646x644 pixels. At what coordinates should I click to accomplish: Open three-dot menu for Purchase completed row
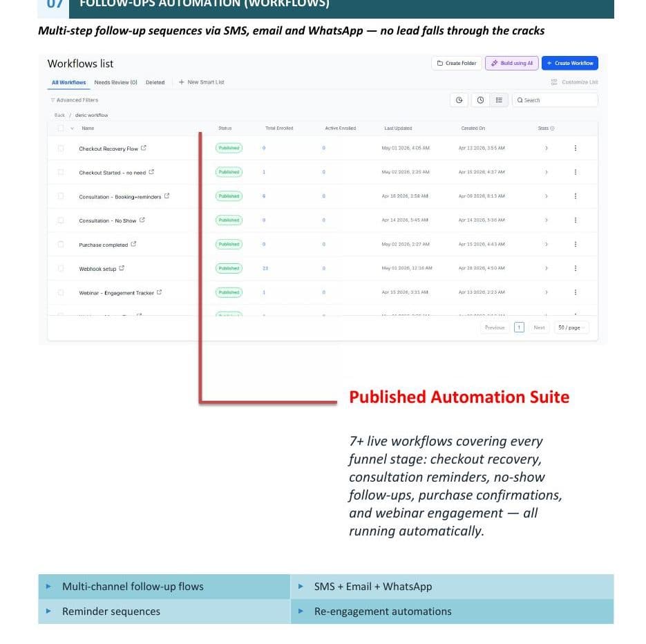pyautogui.click(x=575, y=245)
